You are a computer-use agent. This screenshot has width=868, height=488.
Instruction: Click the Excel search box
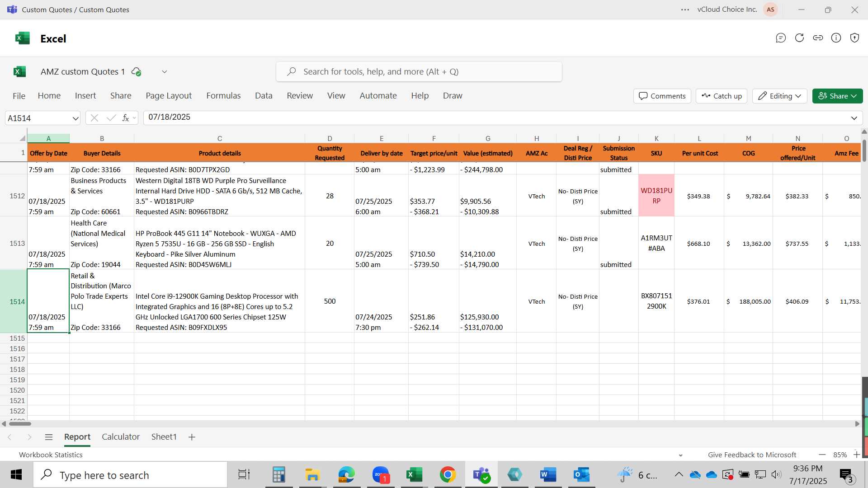click(x=419, y=72)
